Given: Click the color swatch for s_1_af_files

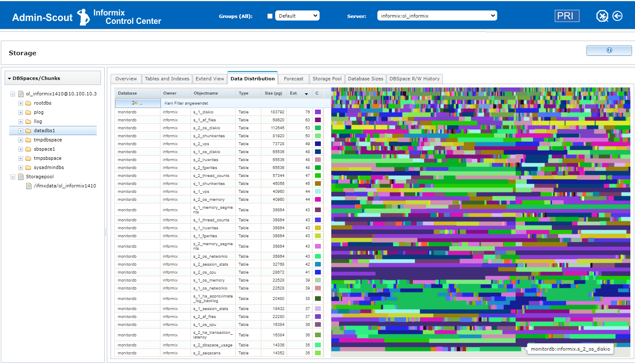Looking at the screenshot, I should pyautogui.click(x=318, y=120).
